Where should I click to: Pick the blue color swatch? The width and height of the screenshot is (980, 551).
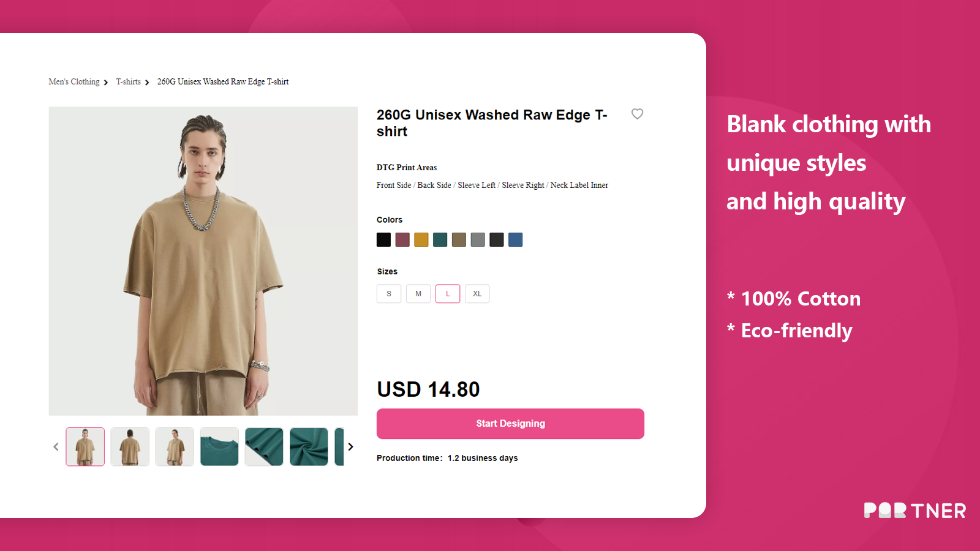pyautogui.click(x=516, y=240)
